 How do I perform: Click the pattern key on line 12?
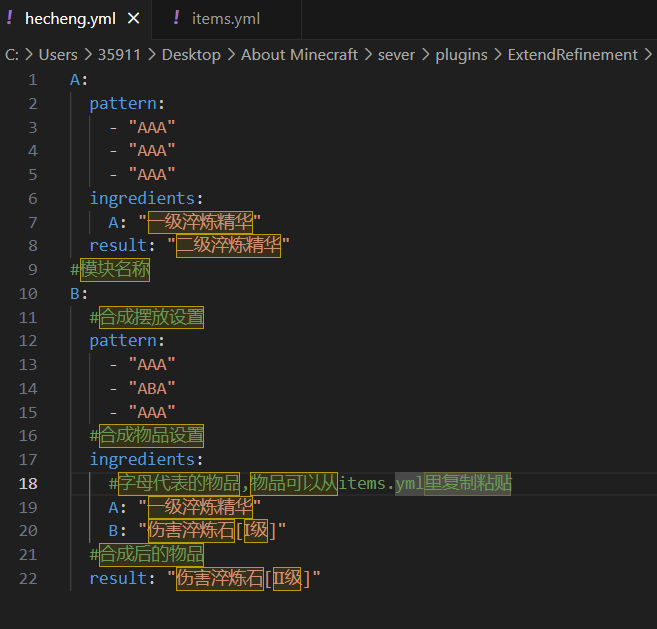(x=125, y=341)
